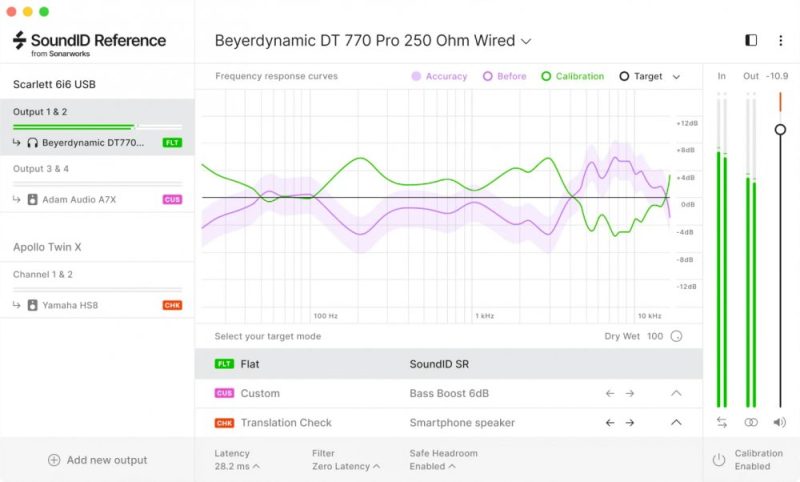Click next arrow for Translation Check
This screenshot has width=800, height=482.
point(630,423)
